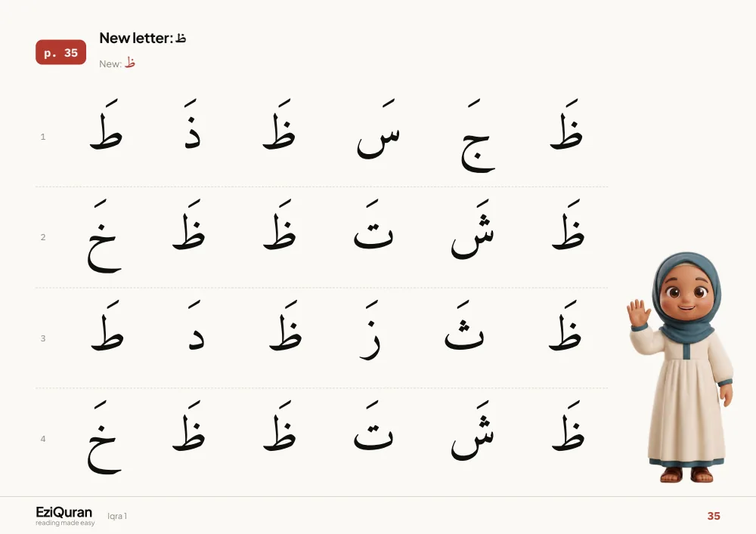
Task: Click the row number 4 label
Action: click(43, 439)
